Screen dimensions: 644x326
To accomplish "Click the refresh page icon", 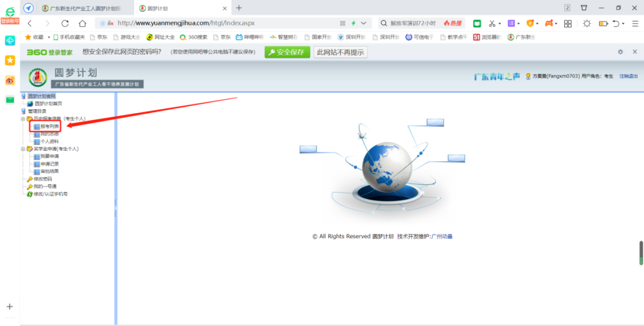I will pyautogui.click(x=65, y=23).
